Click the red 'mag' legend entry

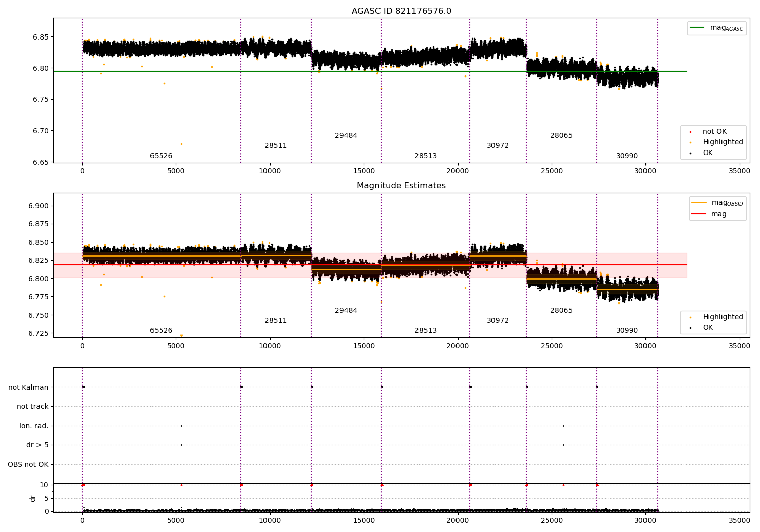709,214
